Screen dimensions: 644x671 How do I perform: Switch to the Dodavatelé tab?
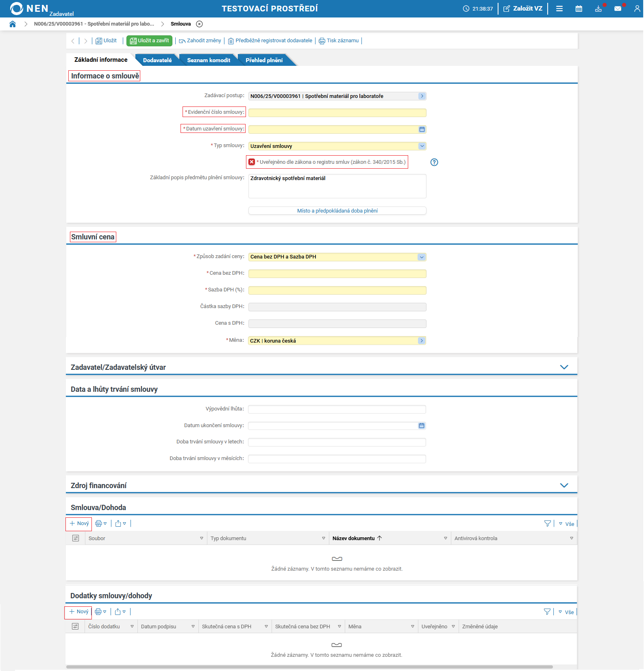point(157,60)
